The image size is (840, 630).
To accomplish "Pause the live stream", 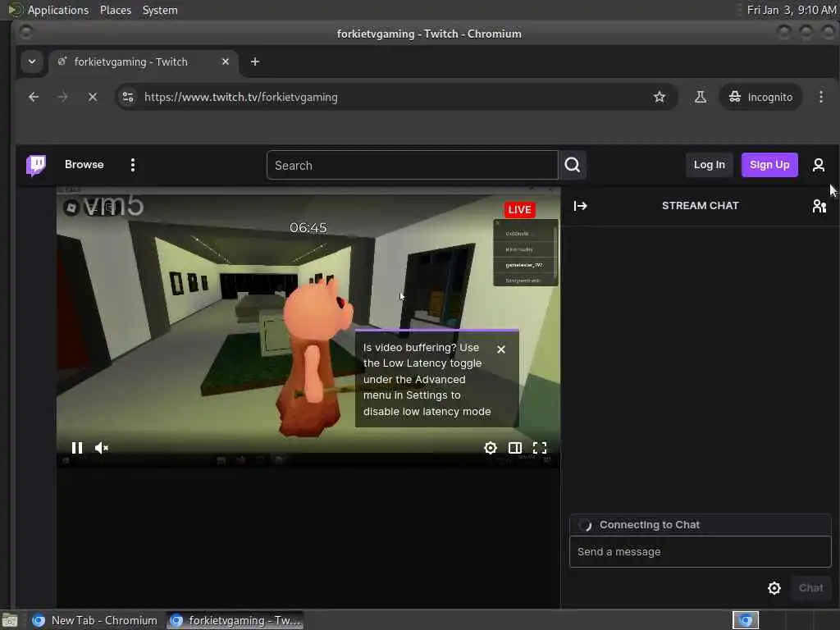I will pos(76,447).
